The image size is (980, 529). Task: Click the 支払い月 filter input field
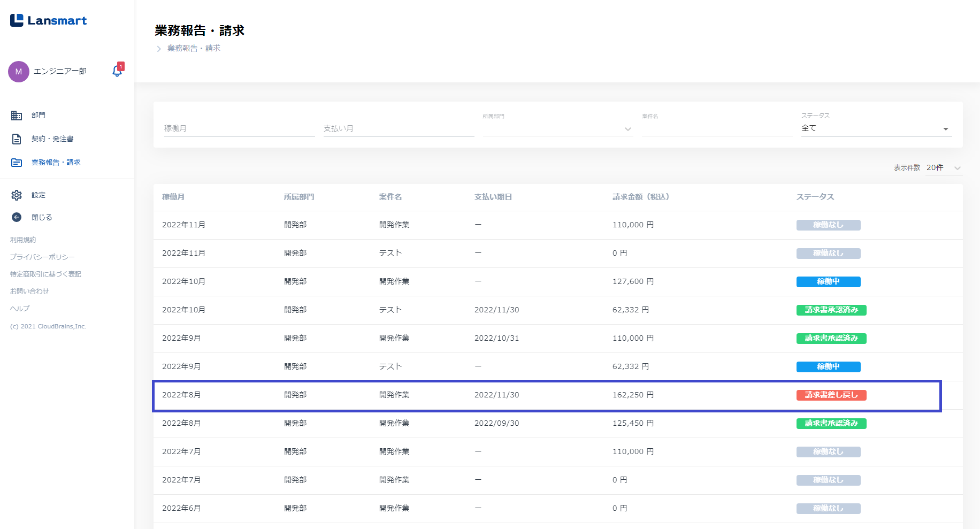click(399, 128)
